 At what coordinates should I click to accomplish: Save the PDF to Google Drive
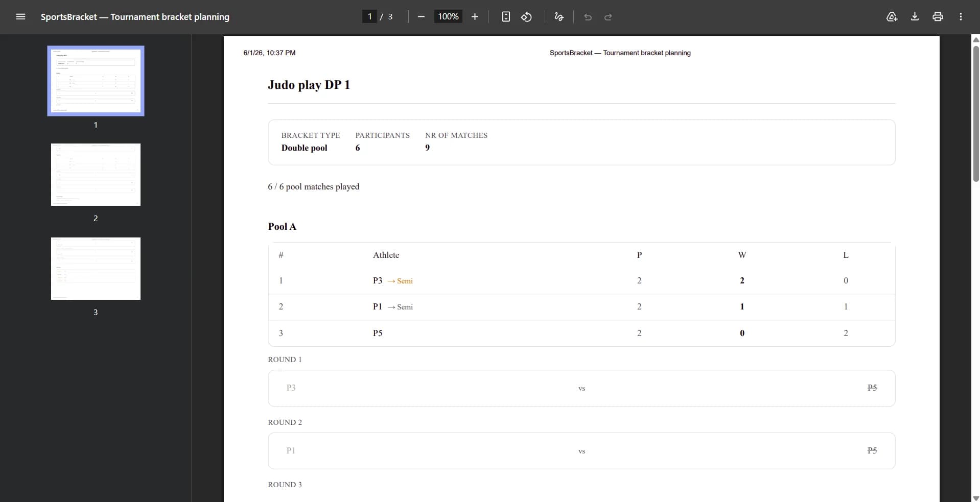(x=892, y=17)
